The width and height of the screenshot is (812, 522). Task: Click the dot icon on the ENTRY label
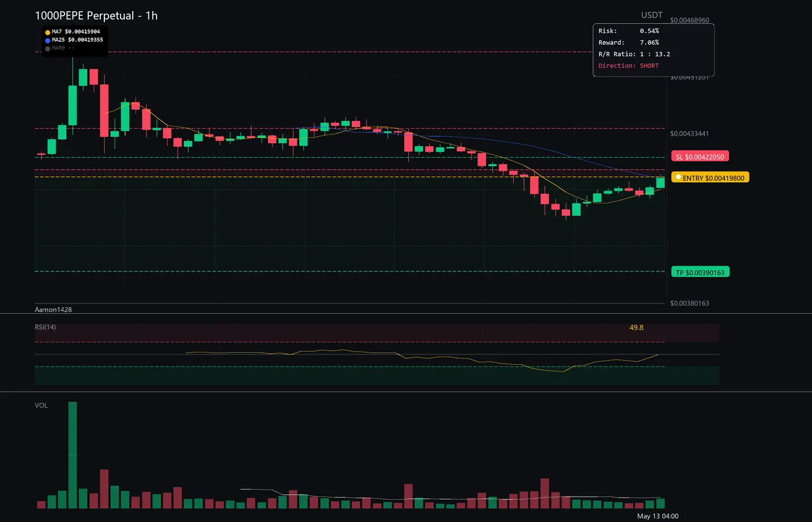tap(679, 177)
